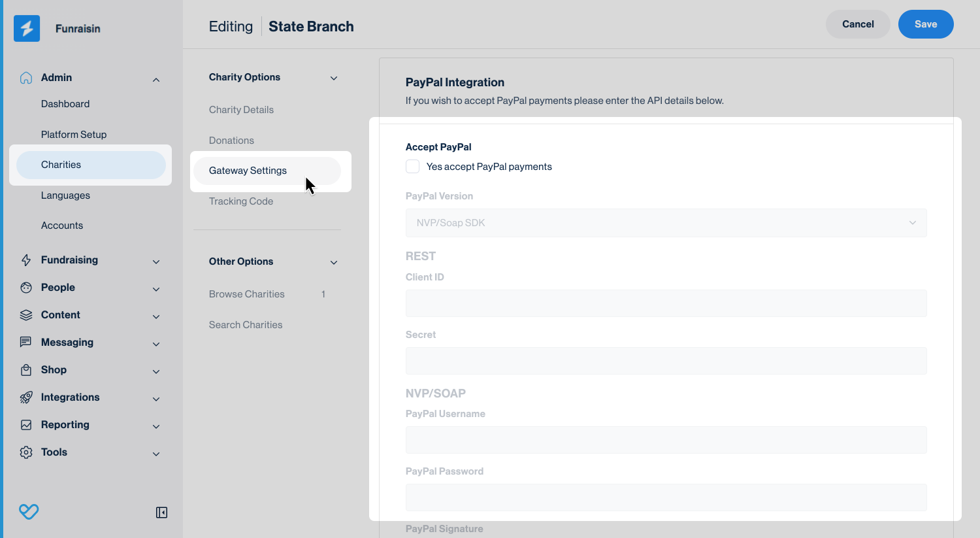Expand the Content section chevron

coord(156,316)
